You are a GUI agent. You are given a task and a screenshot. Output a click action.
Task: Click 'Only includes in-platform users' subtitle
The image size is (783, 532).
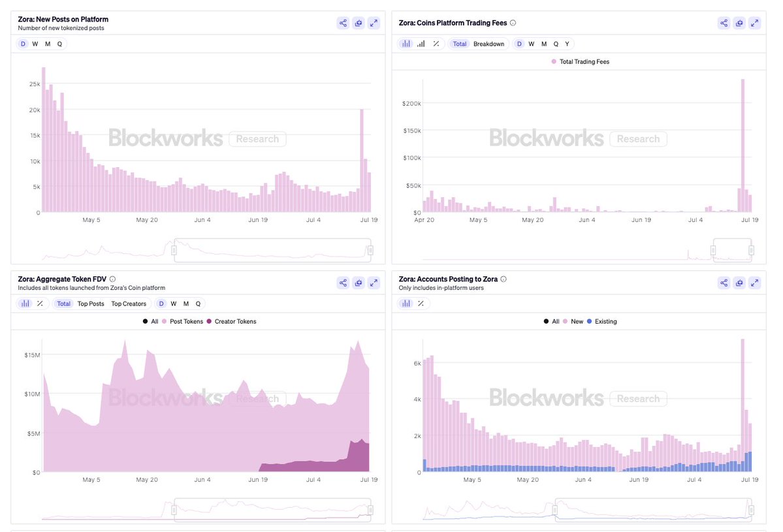pyautogui.click(x=441, y=288)
